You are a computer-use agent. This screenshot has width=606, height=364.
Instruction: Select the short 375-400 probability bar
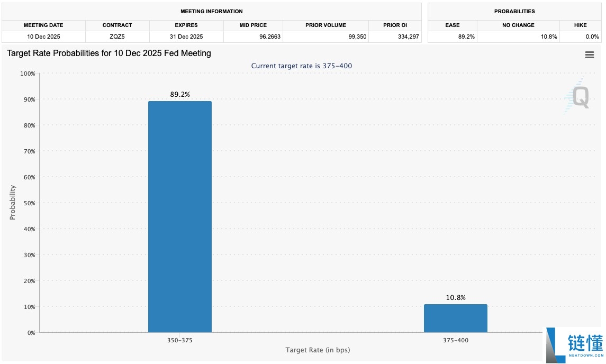click(455, 318)
